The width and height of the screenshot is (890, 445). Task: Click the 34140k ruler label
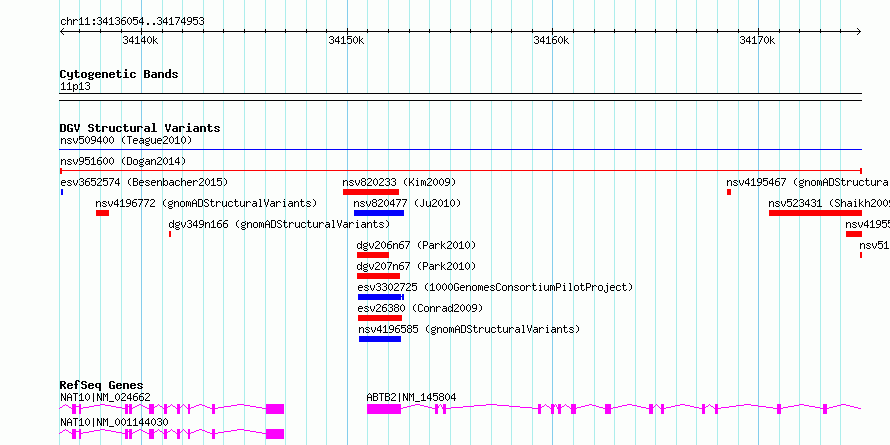(x=140, y=40)
